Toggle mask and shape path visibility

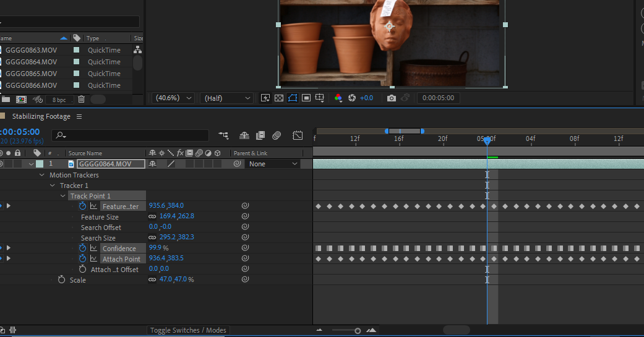pos(293,98)
